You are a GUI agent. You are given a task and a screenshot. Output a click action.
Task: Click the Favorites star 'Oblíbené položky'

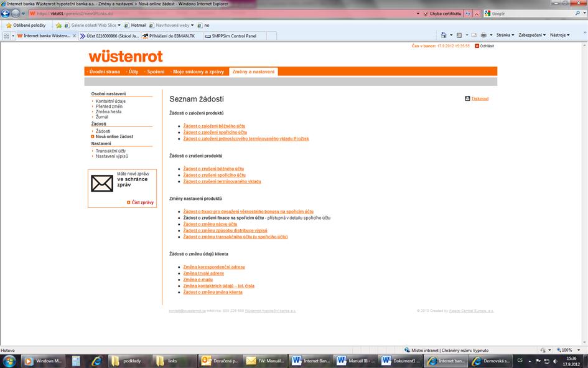pyautogui.click(x=26, y=25)
